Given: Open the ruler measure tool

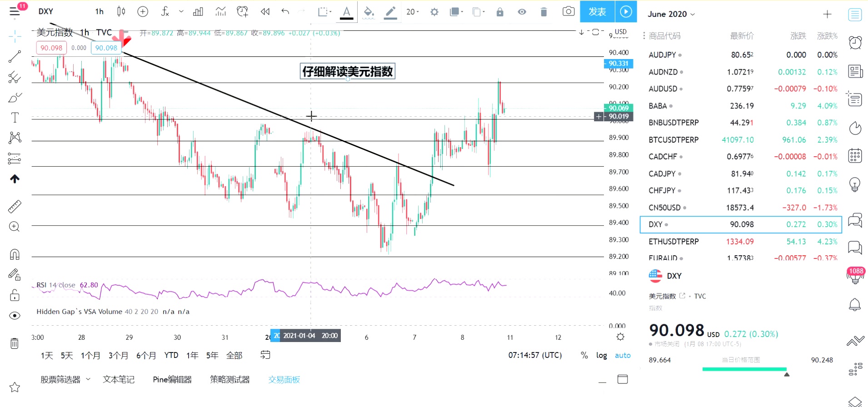Looking at the screenshot, I should pos(15,207).
